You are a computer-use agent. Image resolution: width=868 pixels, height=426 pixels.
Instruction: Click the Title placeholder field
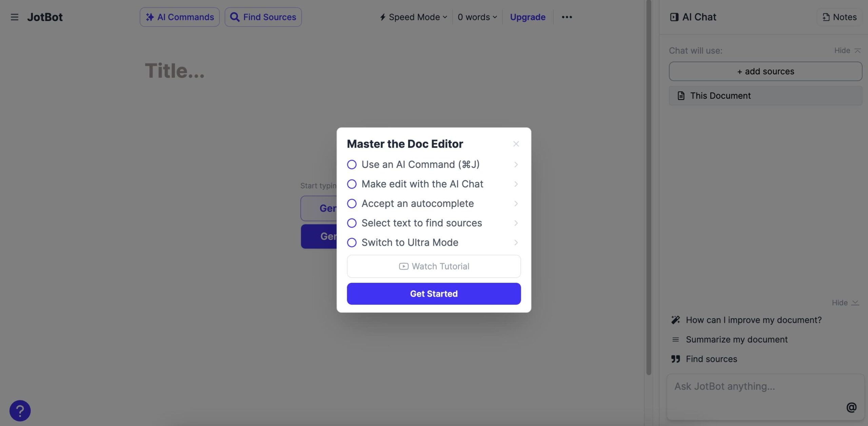(x=175, y=71)
